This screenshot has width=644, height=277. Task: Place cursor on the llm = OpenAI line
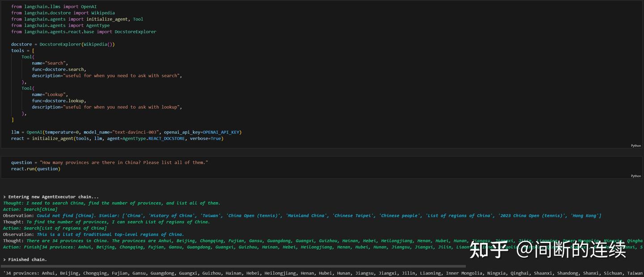pyautogui.click(x=125, y=132)
